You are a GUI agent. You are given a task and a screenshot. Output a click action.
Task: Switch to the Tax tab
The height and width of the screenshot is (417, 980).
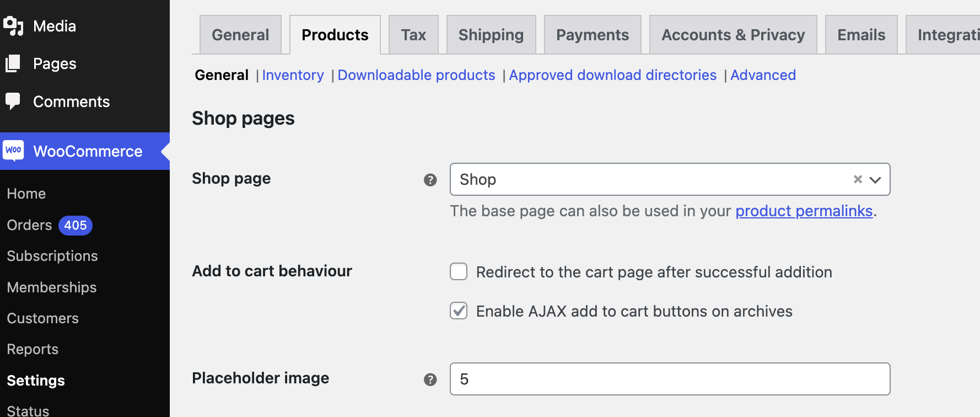coord(413,34)
